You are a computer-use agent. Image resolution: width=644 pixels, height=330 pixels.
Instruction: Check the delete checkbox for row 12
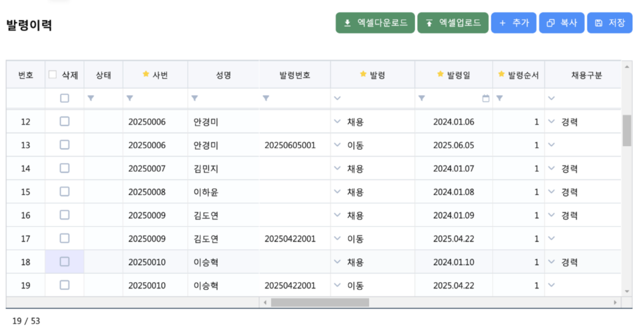point(64,122)
